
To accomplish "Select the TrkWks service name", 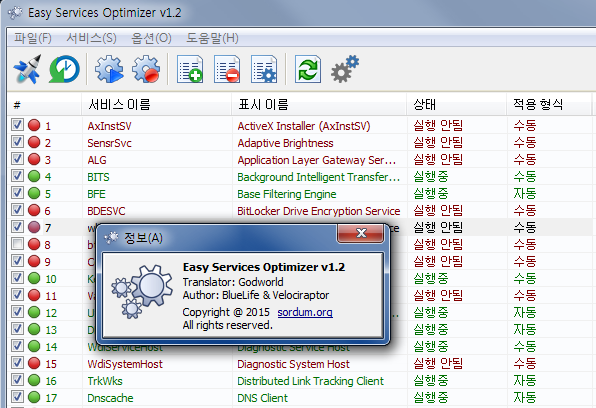I will (x=105, y=381).
